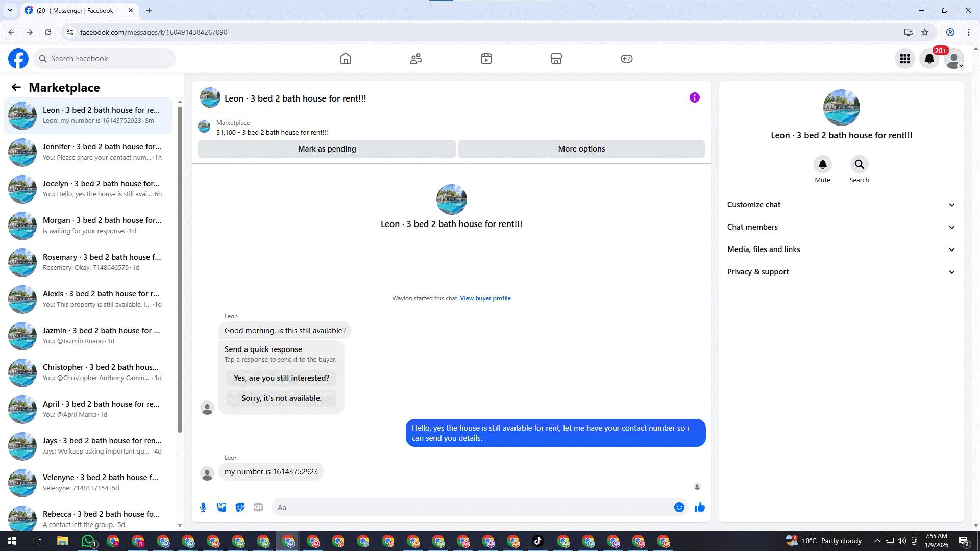The width and height of the screenshot is (980, 551).
Task: Attach a photo using the image icon
Action: tap(222, 507)
